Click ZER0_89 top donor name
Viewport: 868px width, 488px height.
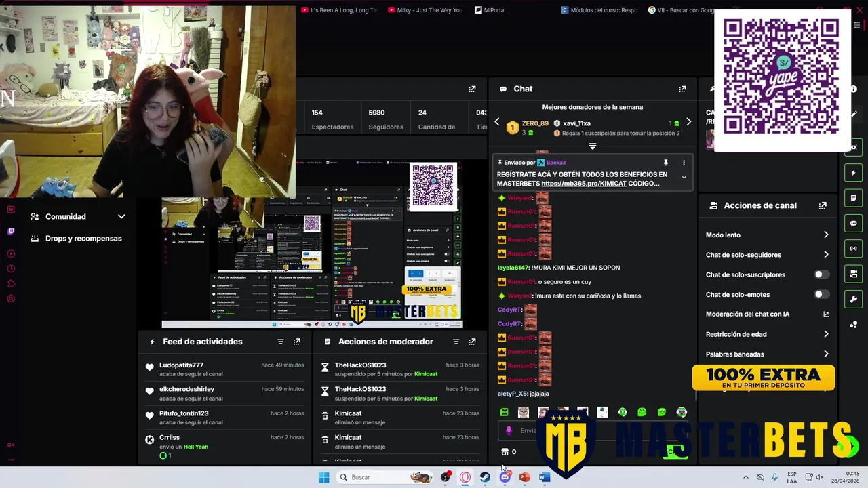pyautogui.click(x=535, y=123)
